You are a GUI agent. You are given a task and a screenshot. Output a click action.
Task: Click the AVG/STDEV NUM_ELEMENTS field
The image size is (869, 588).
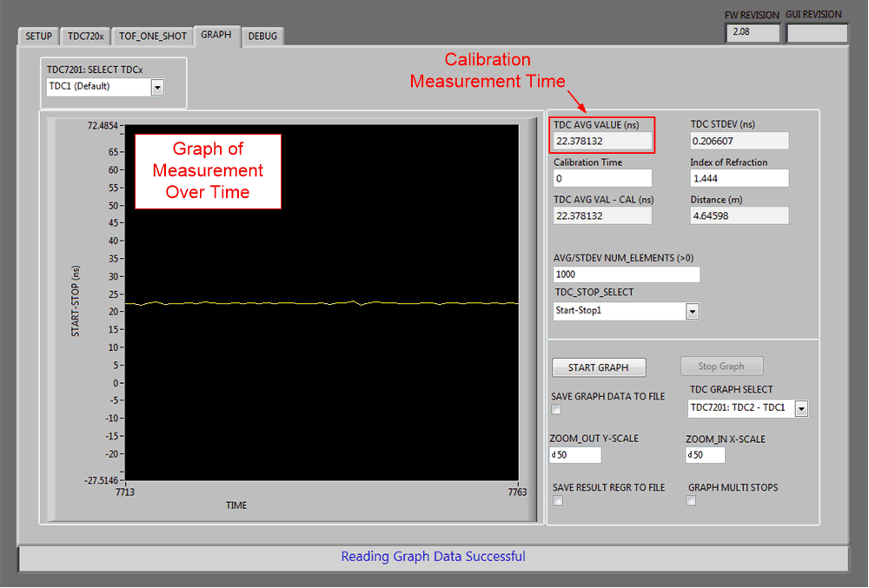pos(626,274)
